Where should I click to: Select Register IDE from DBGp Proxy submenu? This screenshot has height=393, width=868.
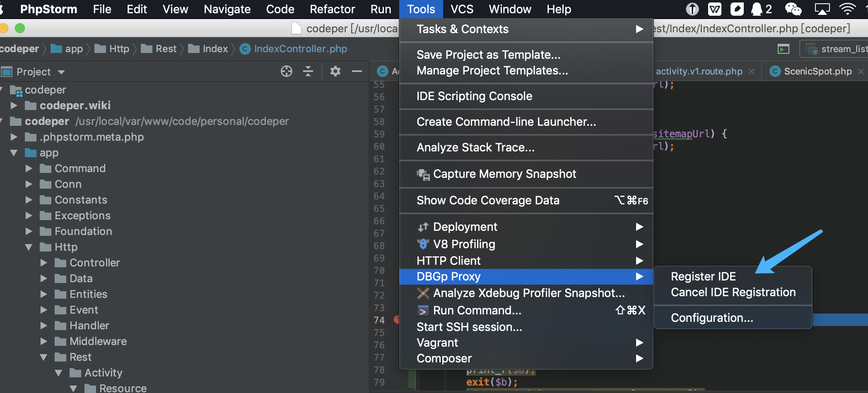pyautogui.click(x=703, y=276)
